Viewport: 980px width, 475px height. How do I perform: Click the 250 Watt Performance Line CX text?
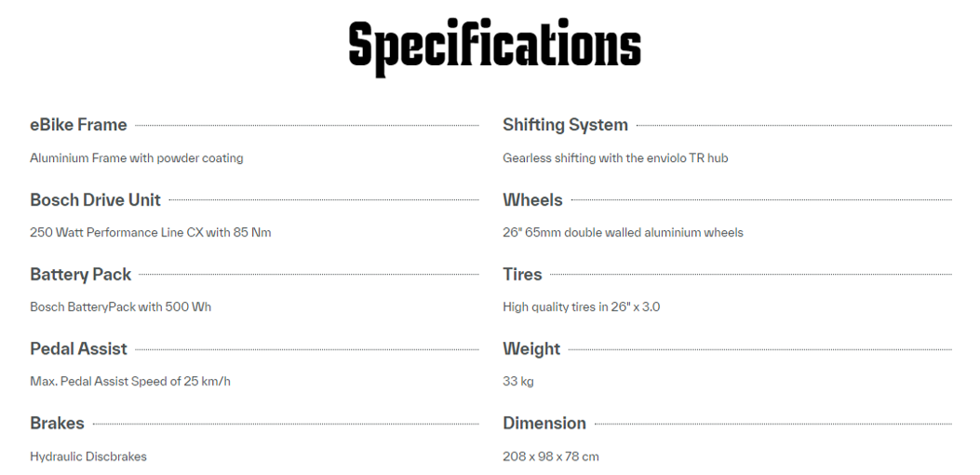tap(150, 233)
